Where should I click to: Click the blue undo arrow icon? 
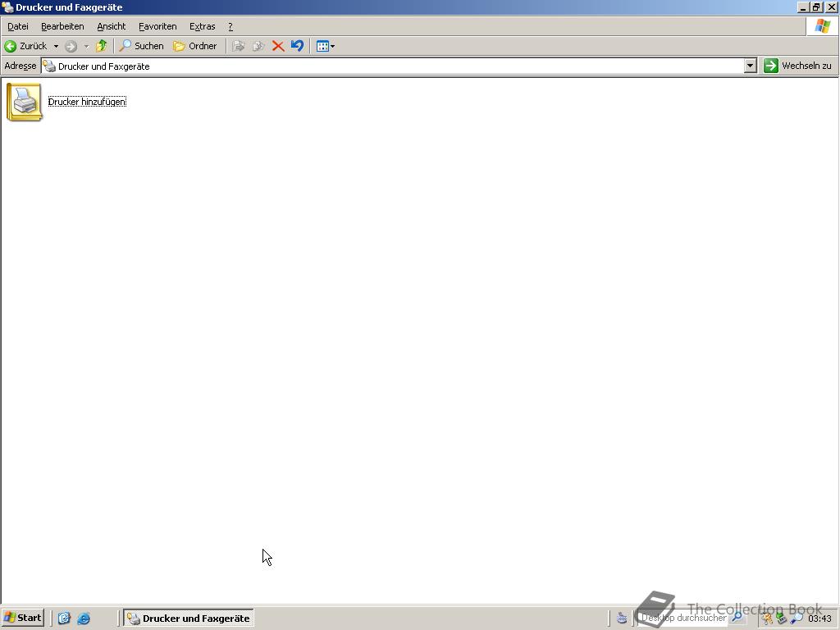(297, 46)
